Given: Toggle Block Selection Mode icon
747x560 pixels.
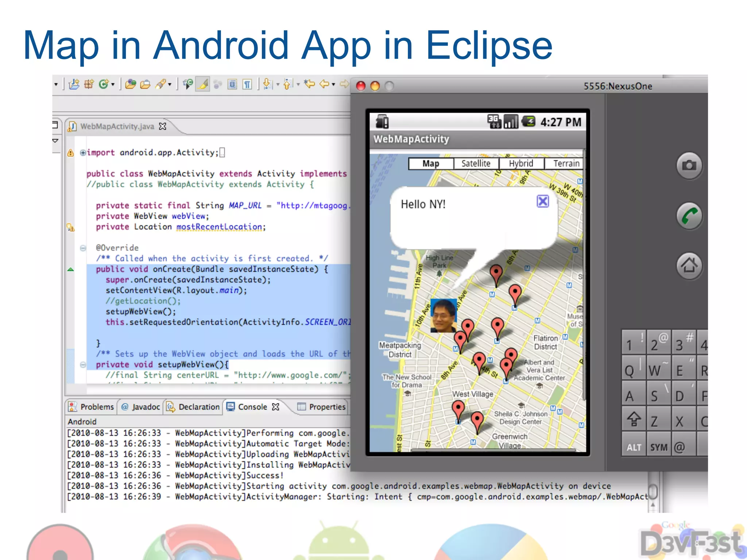Looking at the screenshot, I should [x=232, y=85].
